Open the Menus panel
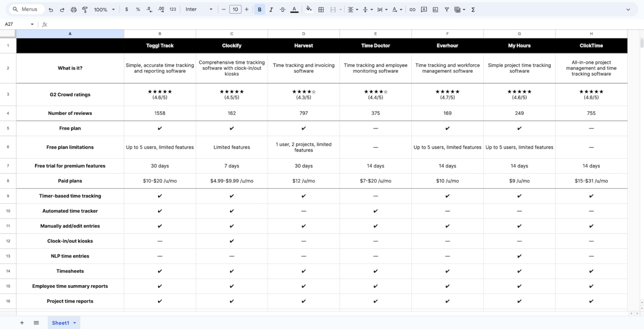 pyautogui.click(x=27, y=9)
